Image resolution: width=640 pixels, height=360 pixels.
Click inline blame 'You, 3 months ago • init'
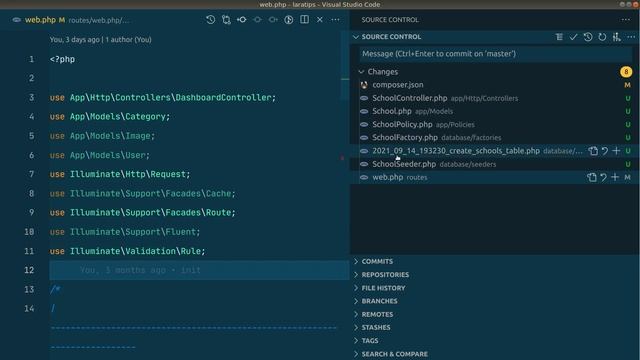(140, 270)
